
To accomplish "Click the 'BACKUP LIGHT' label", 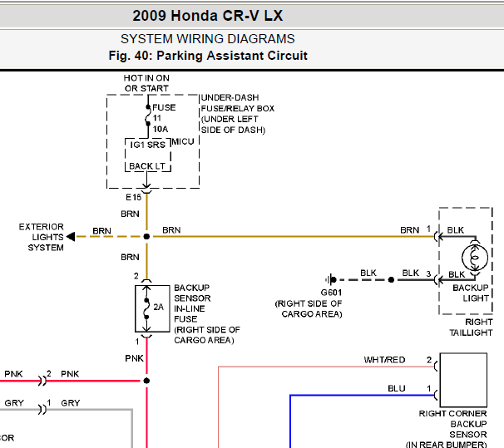I will (x=471, y=293).
